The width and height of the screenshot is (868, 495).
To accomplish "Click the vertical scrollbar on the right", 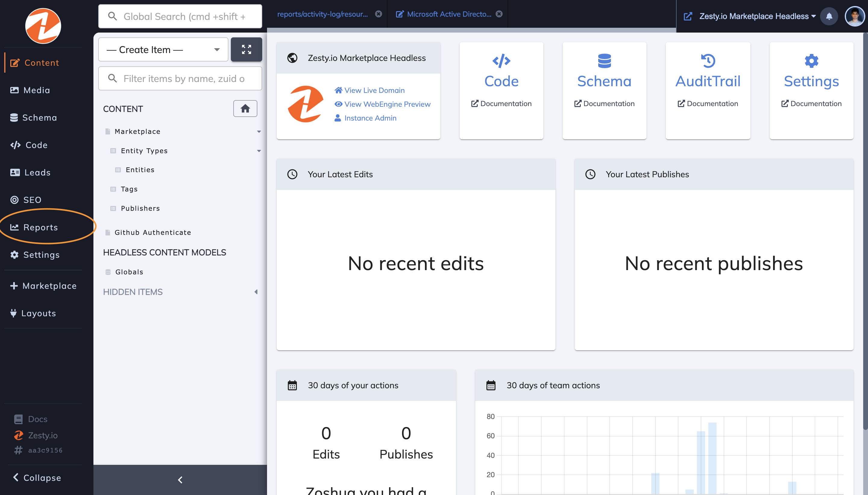I will click(865, 231).
